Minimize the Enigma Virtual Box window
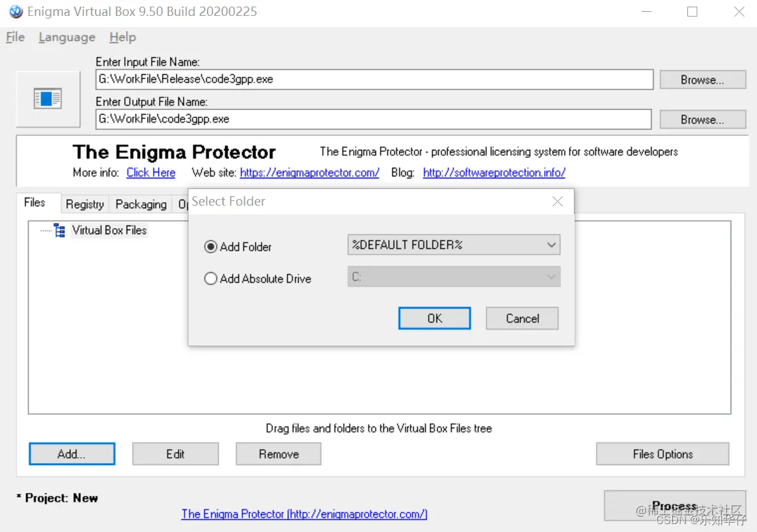 tap(646, 11)
